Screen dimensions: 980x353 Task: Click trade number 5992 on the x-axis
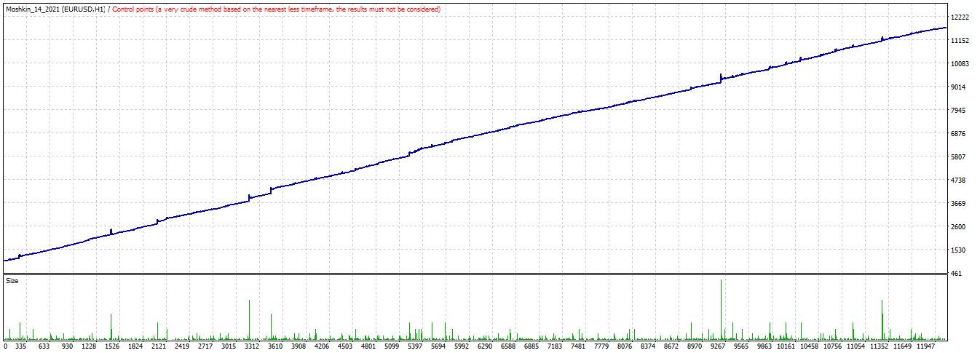click(462, 347)
